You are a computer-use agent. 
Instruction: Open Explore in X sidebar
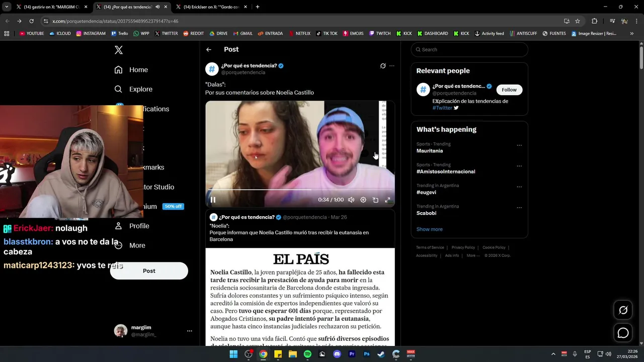pyautogui.click(x=133, y=89)
